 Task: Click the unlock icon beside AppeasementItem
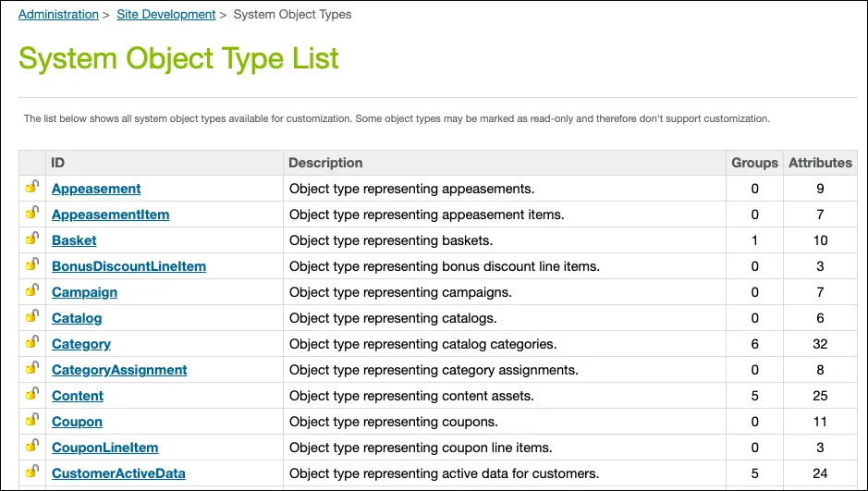click(x=32, y=213)
